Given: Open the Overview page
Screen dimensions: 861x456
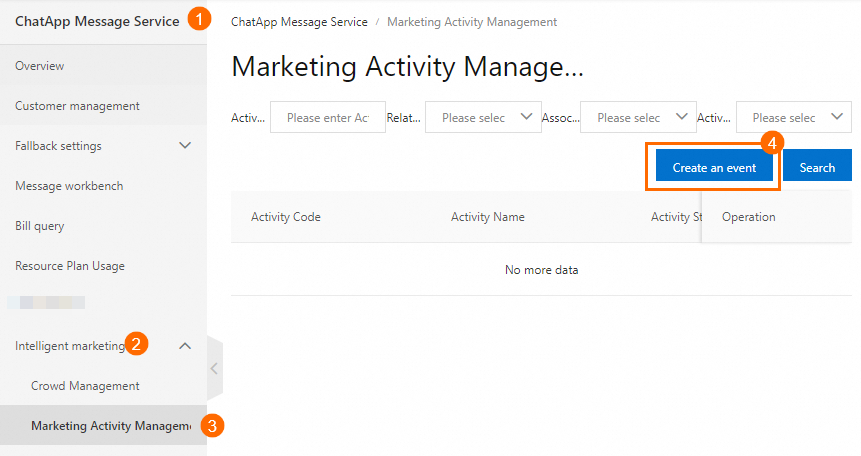Looking at the screenshot, I should pos(40,66).
